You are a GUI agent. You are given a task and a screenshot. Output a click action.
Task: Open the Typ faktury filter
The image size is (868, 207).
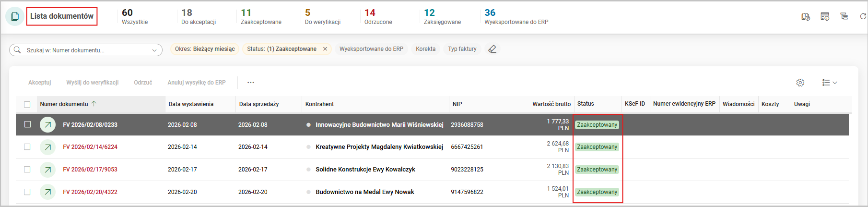[462, 49]
